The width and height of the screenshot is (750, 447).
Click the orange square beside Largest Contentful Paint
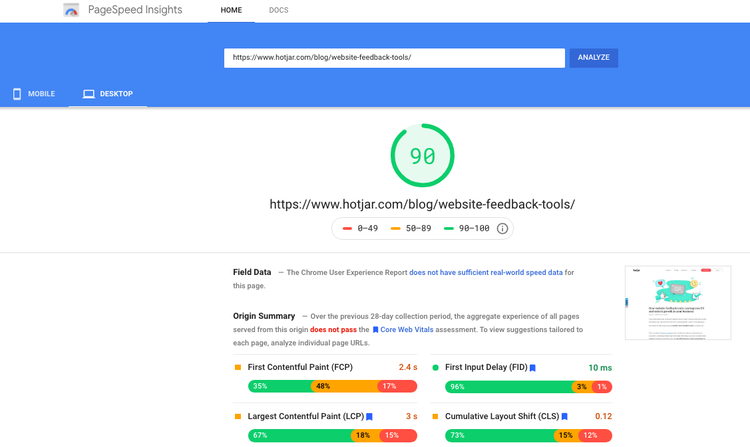(x=238, y=416)
